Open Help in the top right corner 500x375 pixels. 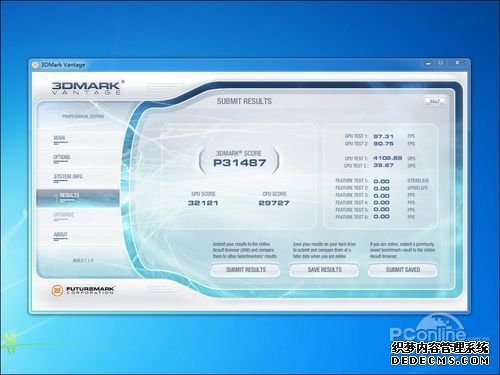tap(435, 101)
